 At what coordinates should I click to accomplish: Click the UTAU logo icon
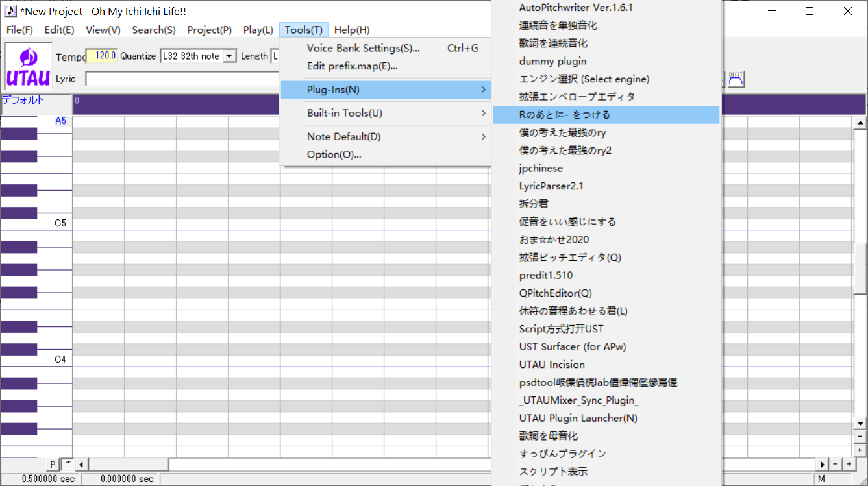28,65
